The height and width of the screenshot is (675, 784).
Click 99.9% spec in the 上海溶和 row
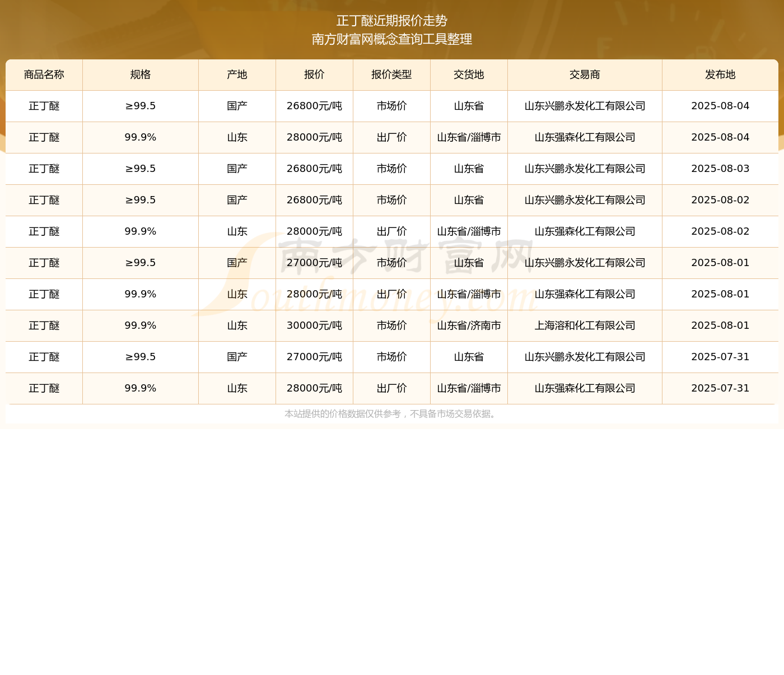141,325
